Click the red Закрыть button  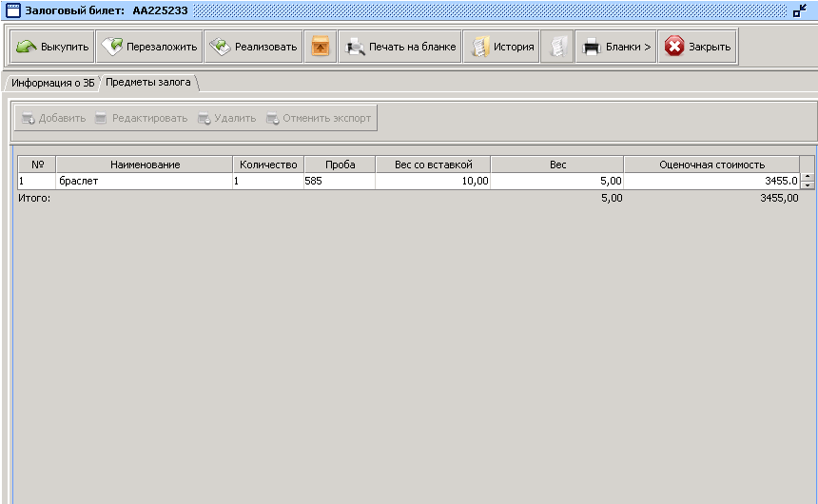click(698, 47)
